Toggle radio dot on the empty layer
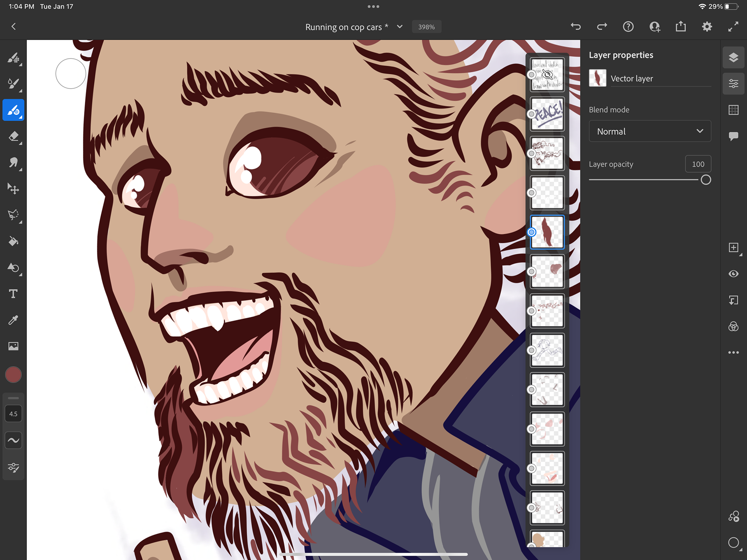The image size is (747, 560). pos(531,193)
